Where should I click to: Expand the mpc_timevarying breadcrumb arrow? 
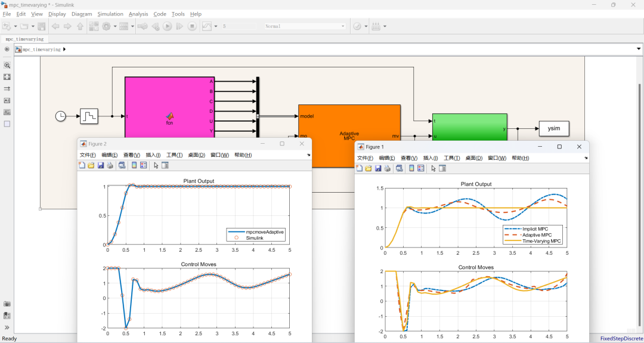(x=64, y=50)
